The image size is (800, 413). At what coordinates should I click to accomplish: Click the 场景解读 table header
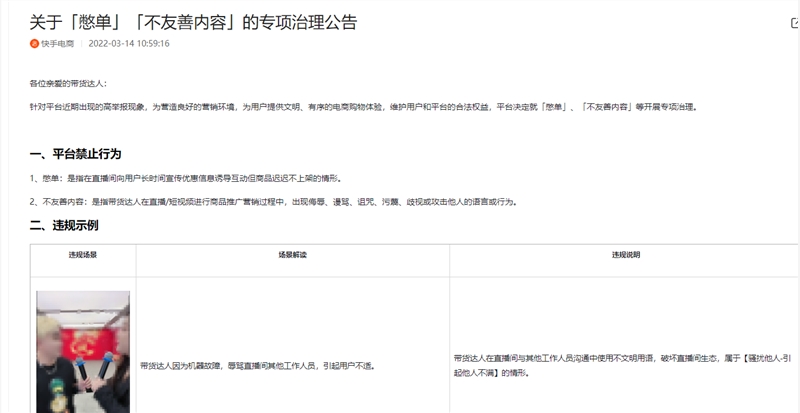292,254
